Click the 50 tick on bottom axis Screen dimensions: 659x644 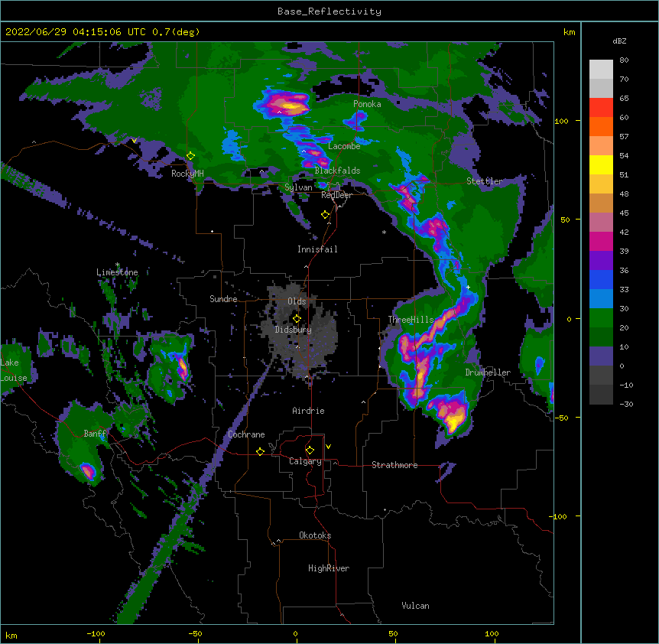393,634
